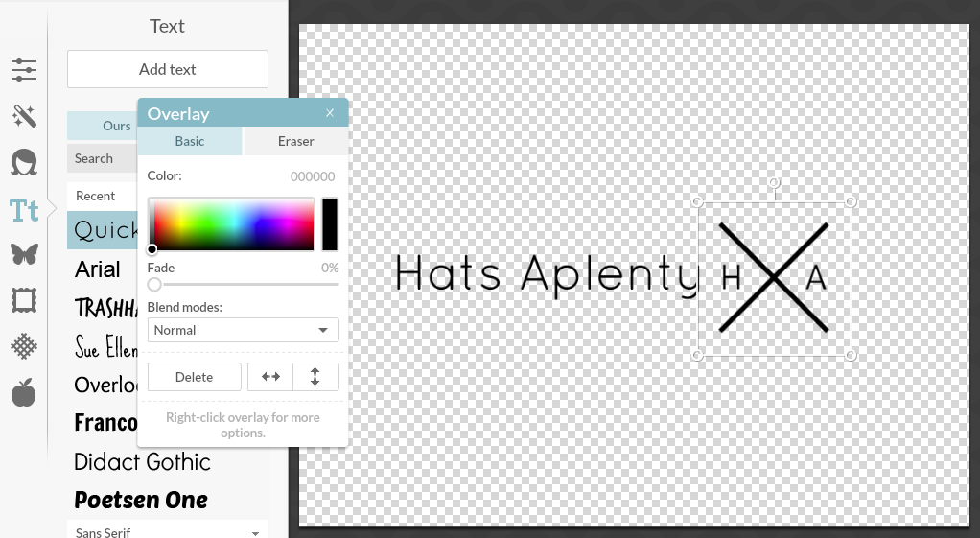Viewport: 980px width, 538px height.
Task: Flip overlay horizontally with arrow button
Action: tap(270, 377)
